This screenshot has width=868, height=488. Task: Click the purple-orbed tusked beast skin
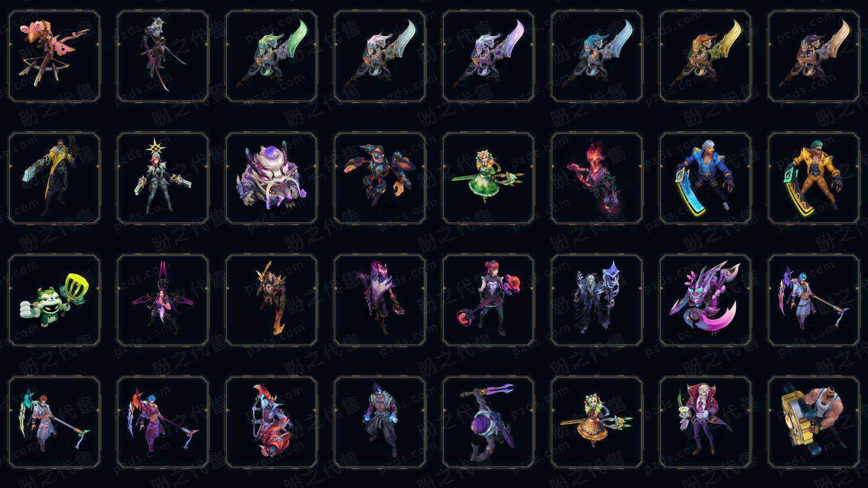pos(271,178)
